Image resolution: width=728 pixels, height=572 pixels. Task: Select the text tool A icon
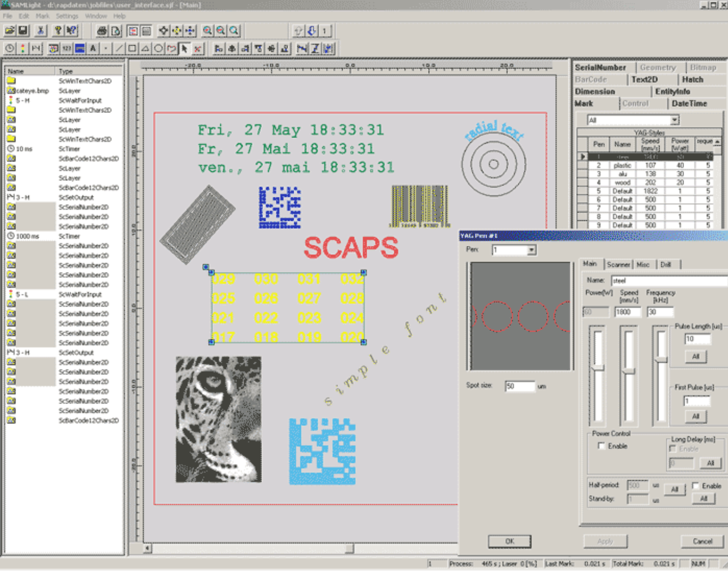point(93,48)
